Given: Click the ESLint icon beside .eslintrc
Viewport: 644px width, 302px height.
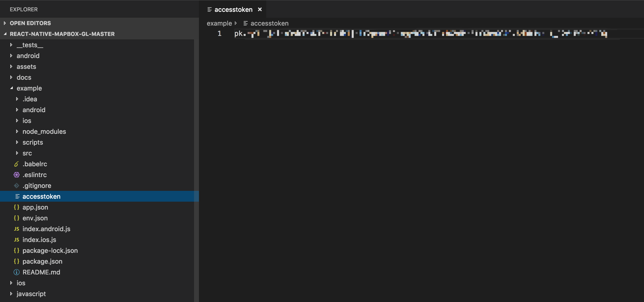Looking at the screenshot, I should click(x=16, y=175).
